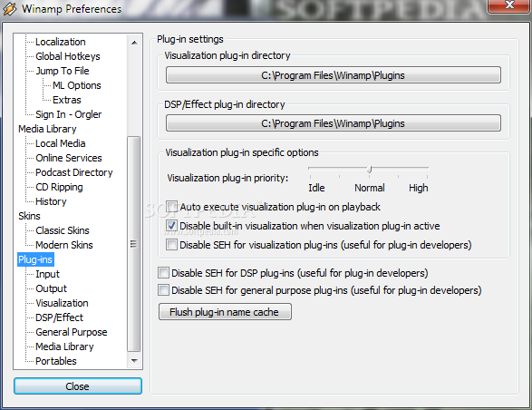Click the Flush plug-in name cache button
Image resolution: width=532 pixels, height=410 pixels.
225,312
